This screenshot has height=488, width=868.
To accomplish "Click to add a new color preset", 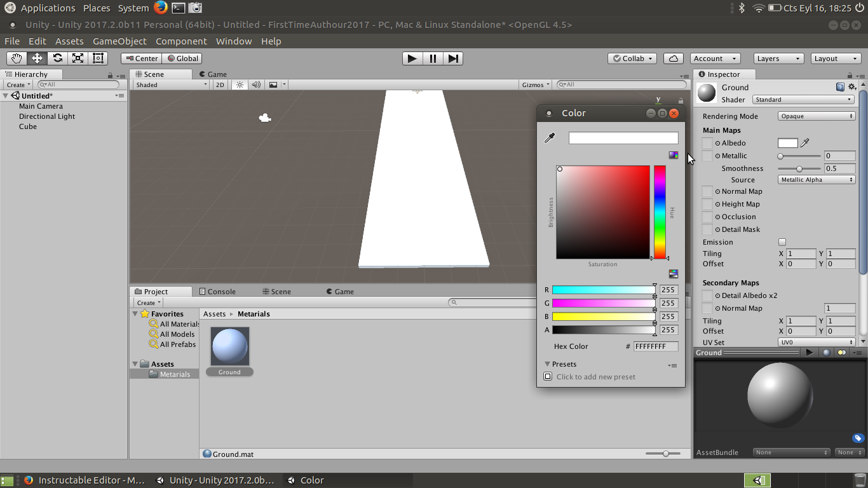I will click(x=548, y=376).
